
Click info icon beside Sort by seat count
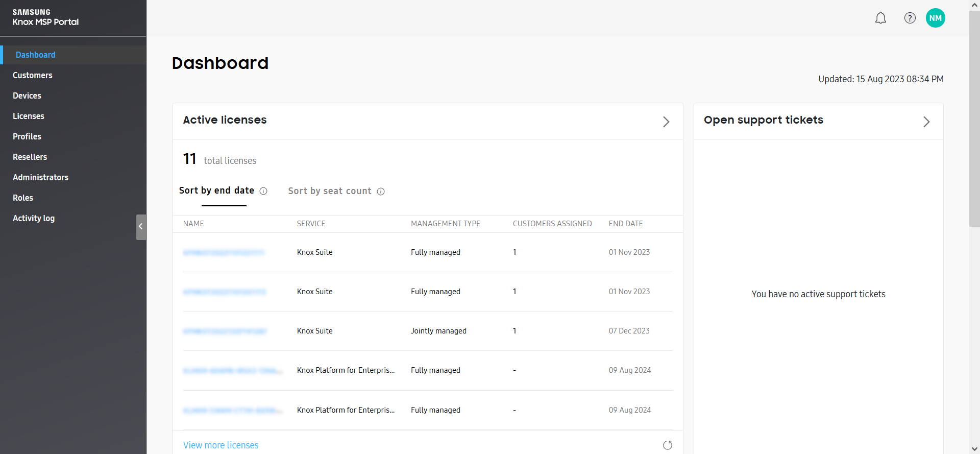pyautogui.click(x=381, y=192)
